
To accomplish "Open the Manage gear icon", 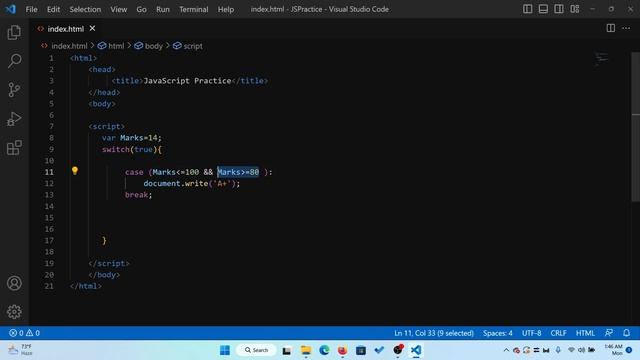I will (x=14, y=311).
